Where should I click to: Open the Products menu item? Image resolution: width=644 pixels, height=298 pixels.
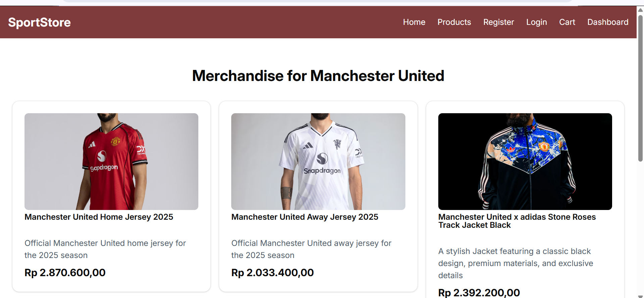pos(454,22)
